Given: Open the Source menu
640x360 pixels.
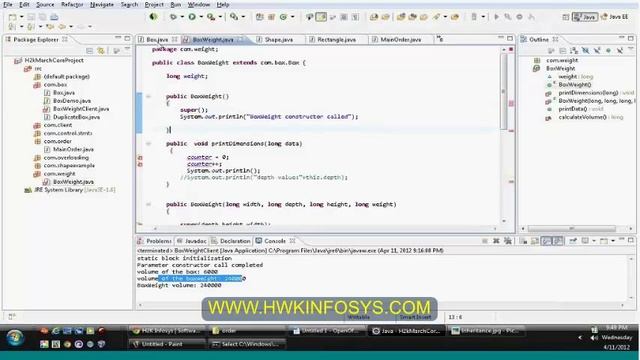Looking at the screenshot, I should 45,4.
